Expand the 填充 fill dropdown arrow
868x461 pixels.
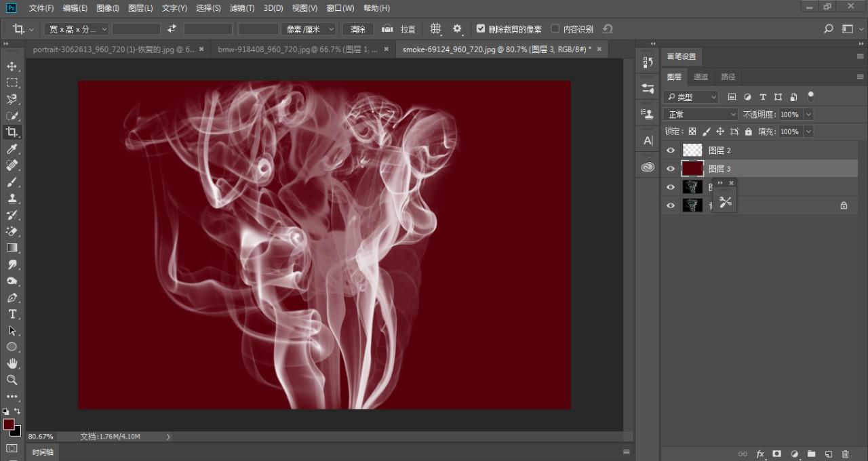808,132
